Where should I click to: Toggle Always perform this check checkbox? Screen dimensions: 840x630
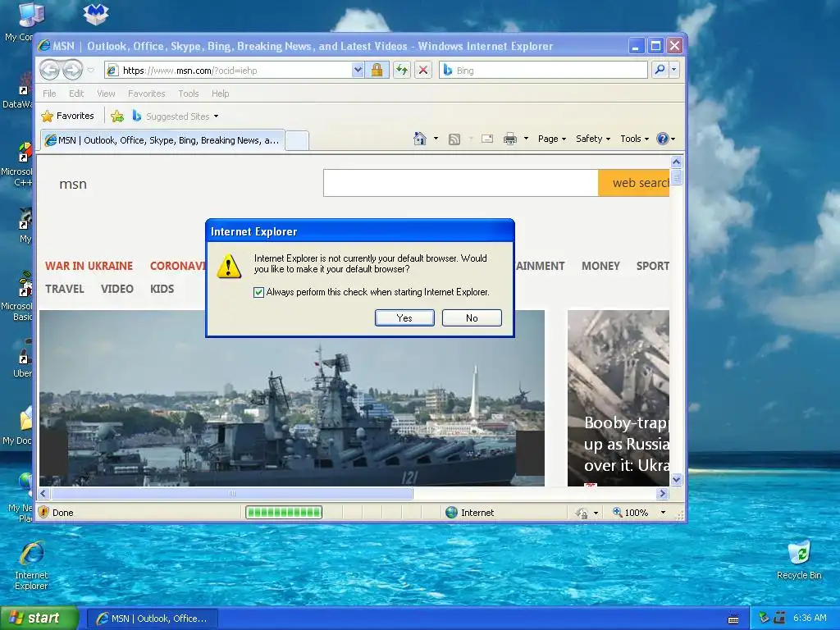coord(258,292)
